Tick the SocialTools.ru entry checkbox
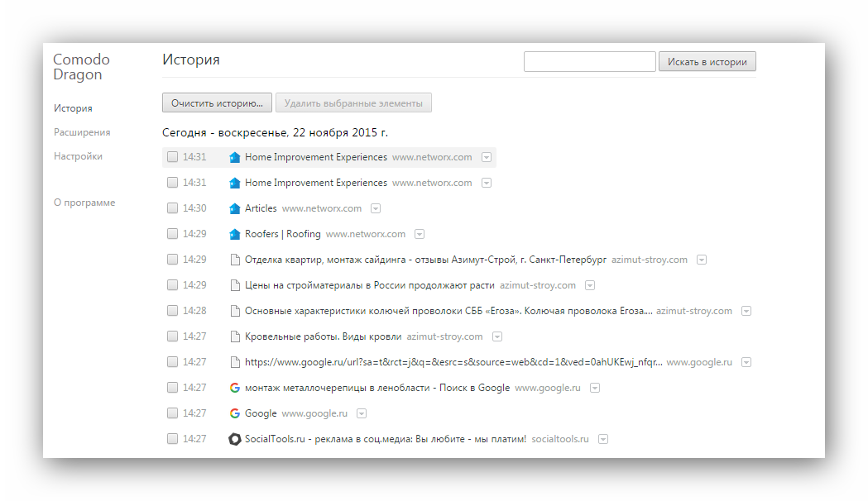The height and width of the screenshot is (501, 868). point(173,438)
